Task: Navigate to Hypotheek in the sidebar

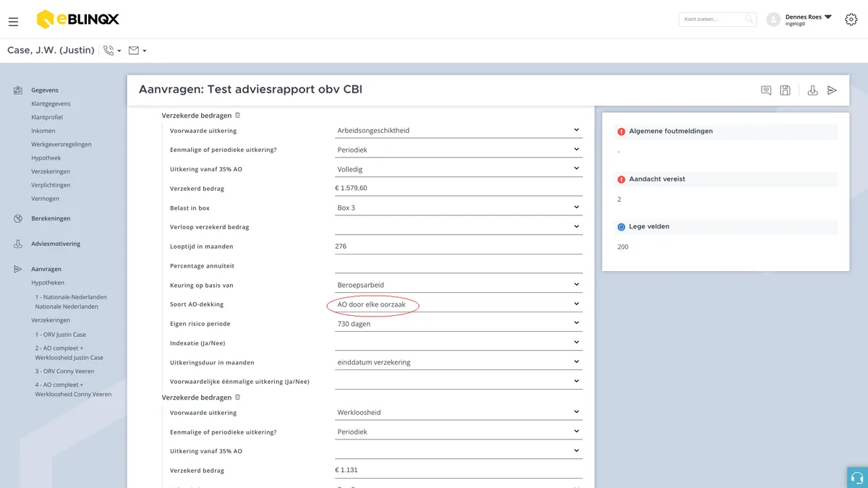Action: 46,158
